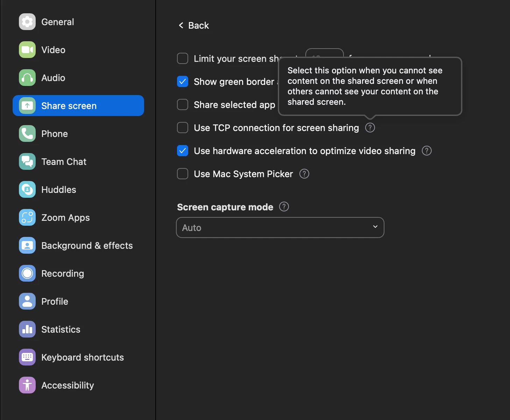Open the Recording settings section
510x420 pixels.
(62, 273)
